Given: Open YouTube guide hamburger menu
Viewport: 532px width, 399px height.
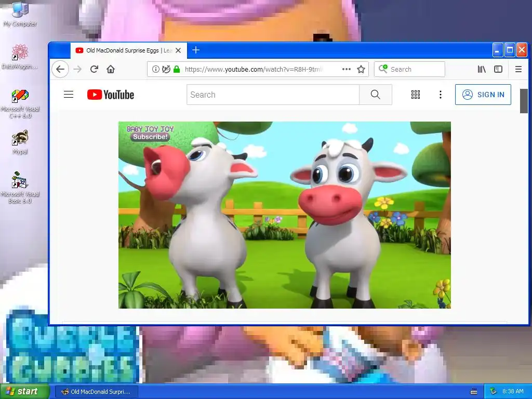Looking at the screenshot, I should (x=69, y=95).
